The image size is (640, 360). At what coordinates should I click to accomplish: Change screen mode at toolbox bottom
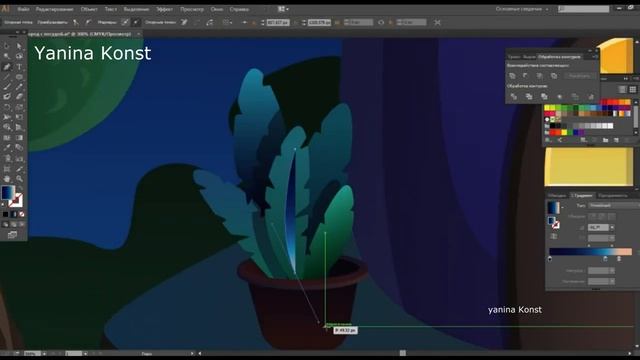point(13,235)
